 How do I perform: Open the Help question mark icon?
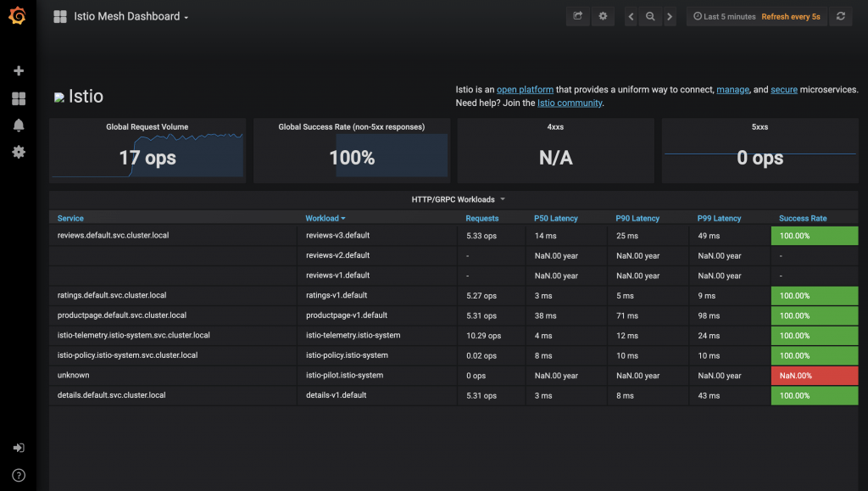[19, 476]
